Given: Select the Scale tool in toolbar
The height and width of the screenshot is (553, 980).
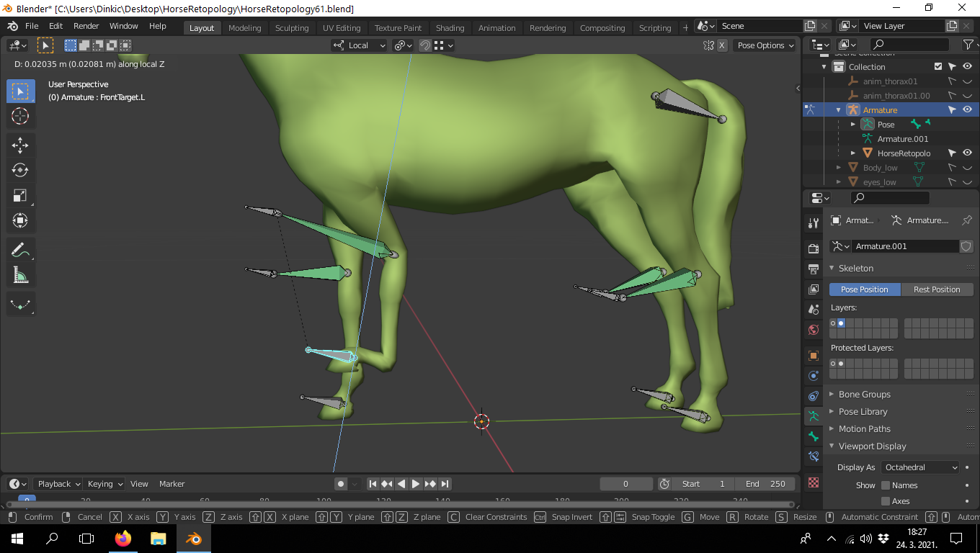Looking at the screenshot, I should 20,195.
